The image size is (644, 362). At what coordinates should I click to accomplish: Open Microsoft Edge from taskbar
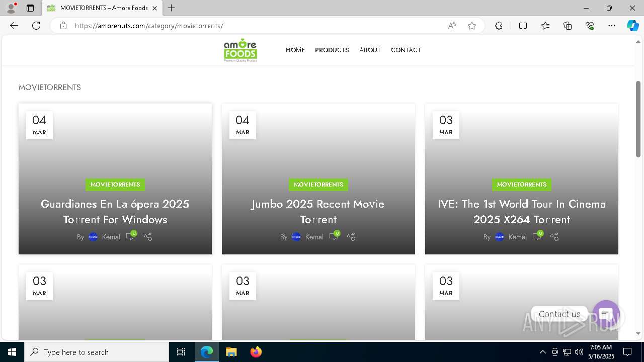[207, 352]
